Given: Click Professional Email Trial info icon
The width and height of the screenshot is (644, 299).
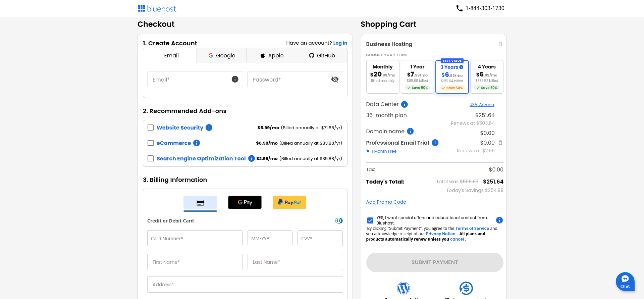Looking at the screenshot, I should [x=435, y=143].
